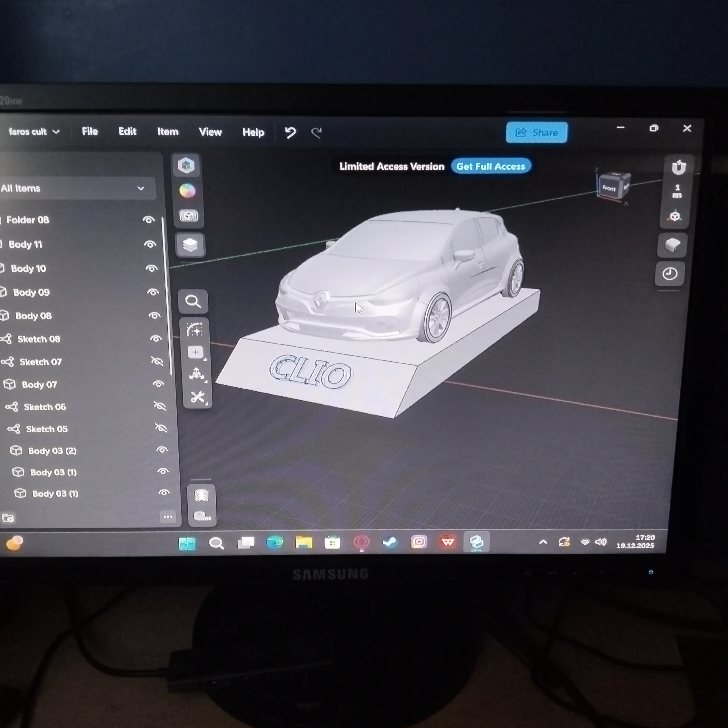This screenshot has width=728, height=728.
Task: Open the View menu
Action: point(210,132)
